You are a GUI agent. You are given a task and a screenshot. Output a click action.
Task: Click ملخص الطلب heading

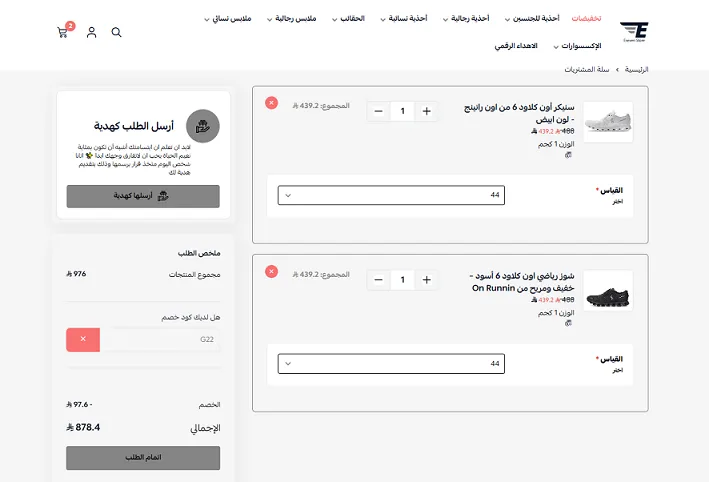[x=199, y=253]
